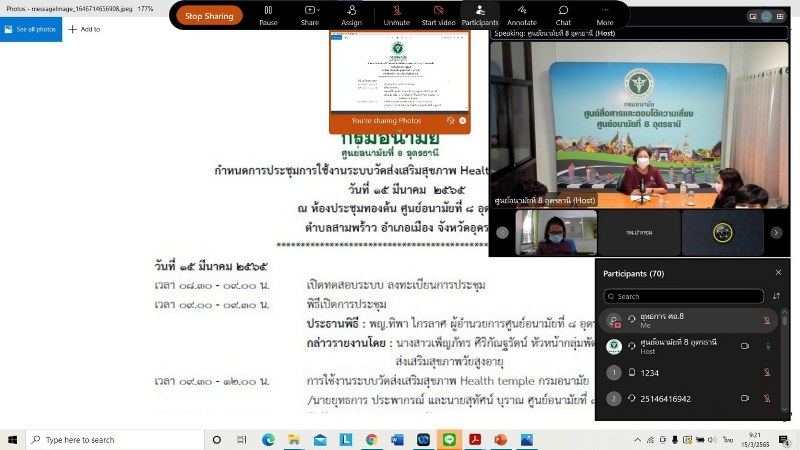The width and height of the screenshot is (800, 450).
Task: Show hidden system tray icons
Action: point(638,439)
